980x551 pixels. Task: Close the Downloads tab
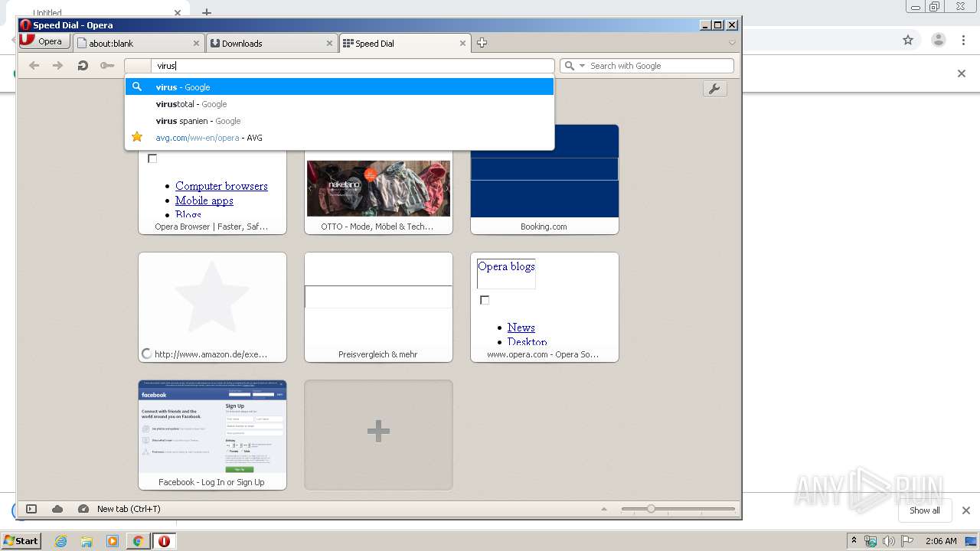(330, 44)
